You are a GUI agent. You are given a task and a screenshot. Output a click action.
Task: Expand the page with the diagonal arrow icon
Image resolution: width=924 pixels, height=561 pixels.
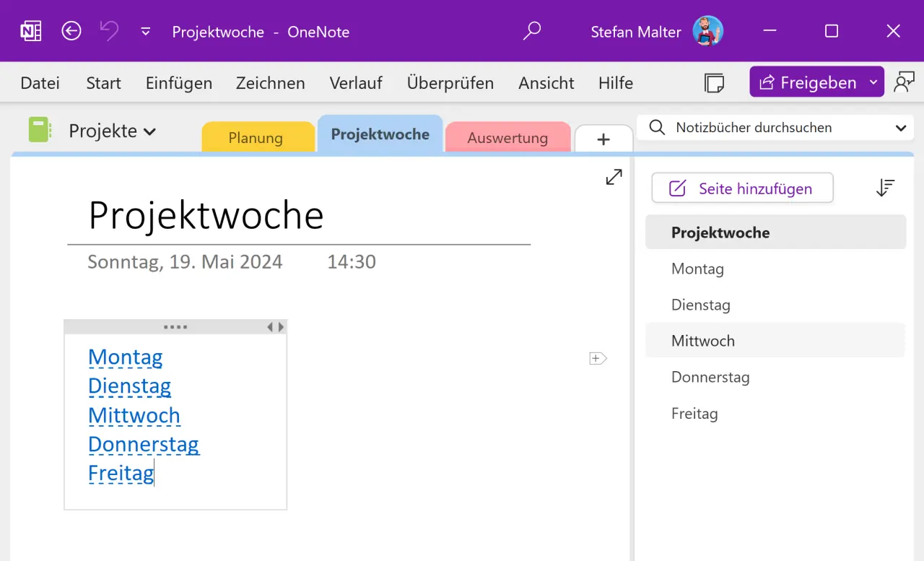(614, 176)
